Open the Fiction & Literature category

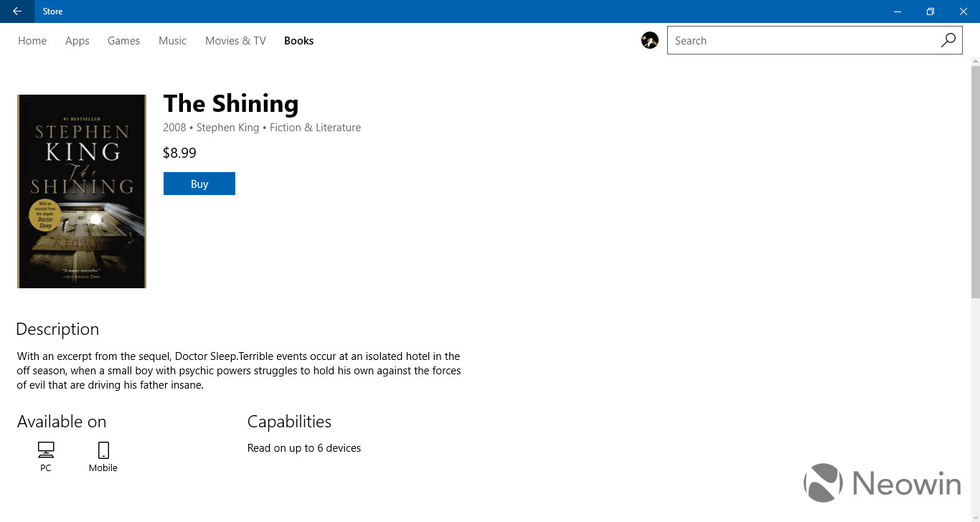coord(315,127)
